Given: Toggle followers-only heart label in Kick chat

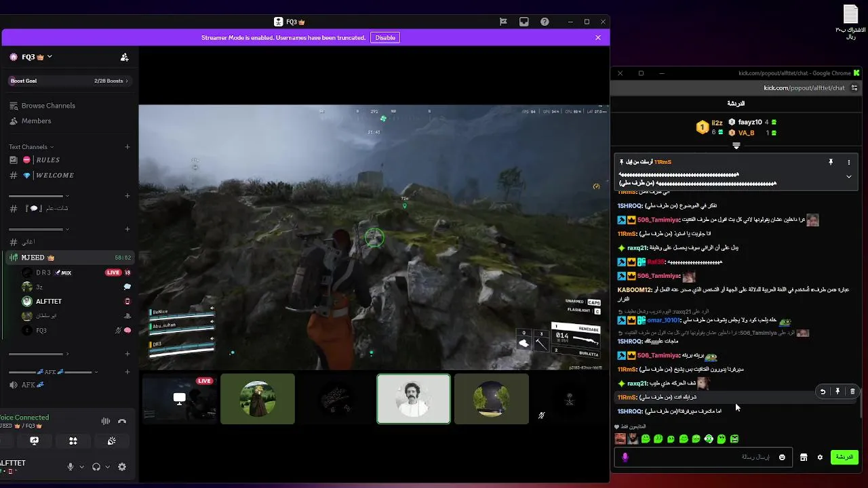Looking at the screenshot, I should point(630,426).
